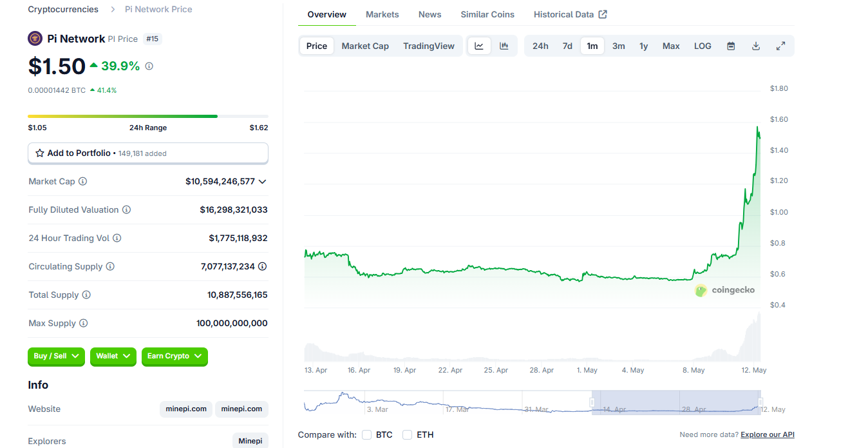This screenshot has height=448, width=868.
Task: Click the $1,775,118,932 trading volume value
Action: point(238,239)
